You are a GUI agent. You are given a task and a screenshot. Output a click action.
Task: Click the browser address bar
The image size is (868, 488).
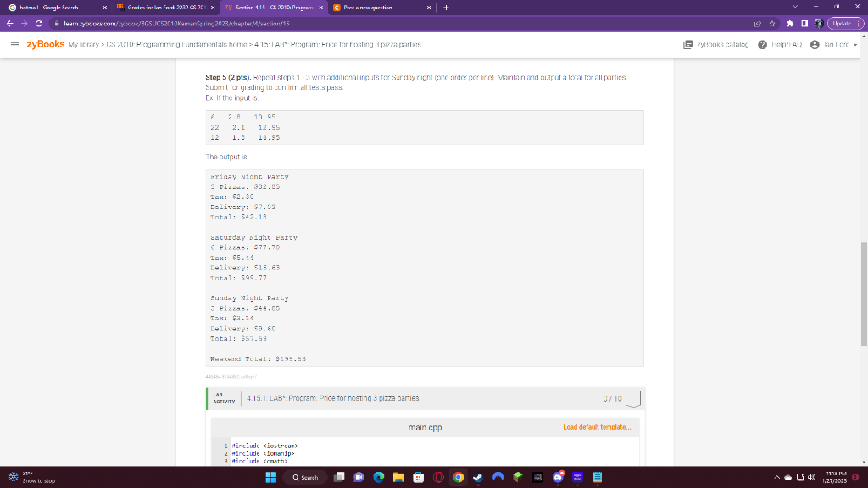click(x=254, y=26)
